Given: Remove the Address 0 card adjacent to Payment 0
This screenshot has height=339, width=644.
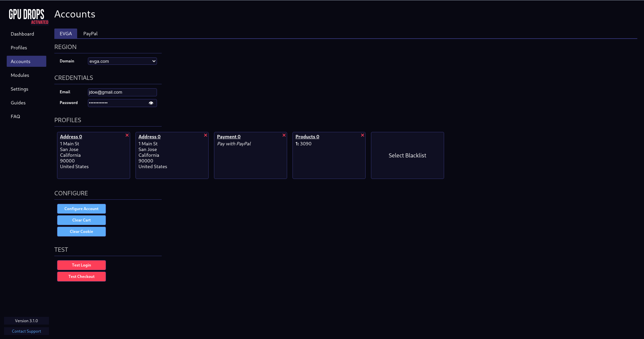Looking at the screenshot, I should tap(206, 135).
